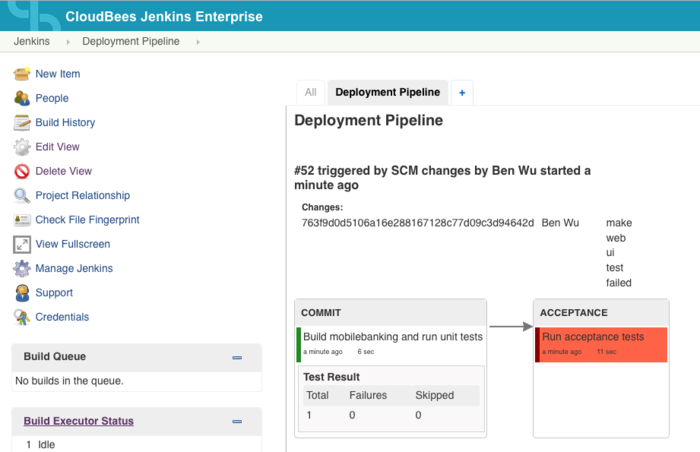Screen dimensions: 700x452
Task: Click the red Delete View icon
Action: (21, 171)
